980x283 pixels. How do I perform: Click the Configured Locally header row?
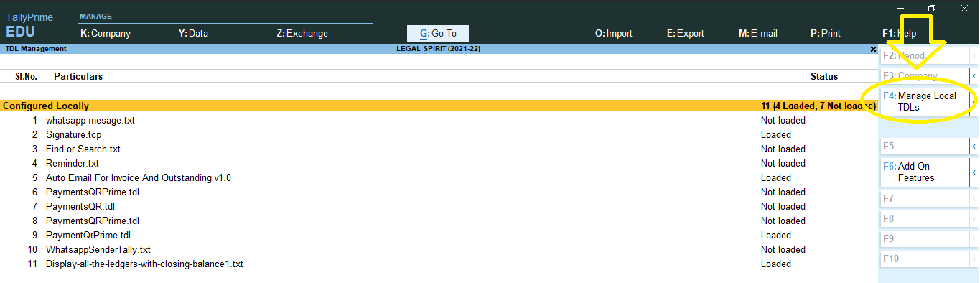coord(439,106)
